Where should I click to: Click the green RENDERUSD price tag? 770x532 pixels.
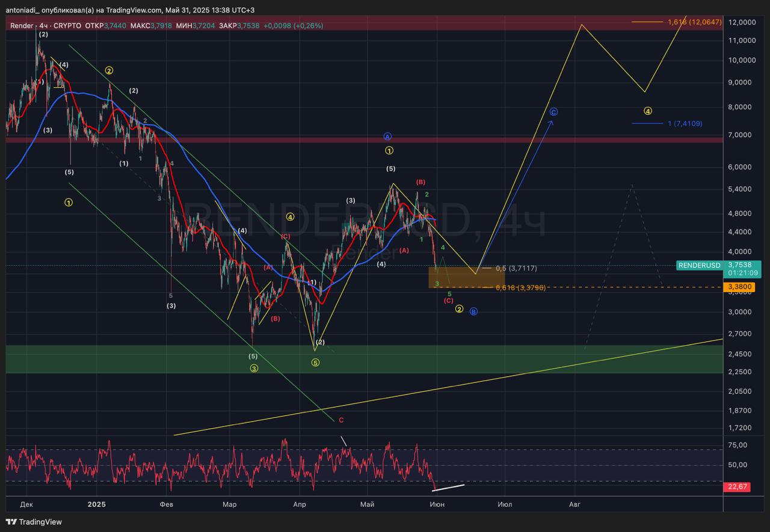[x=698, y=265]
